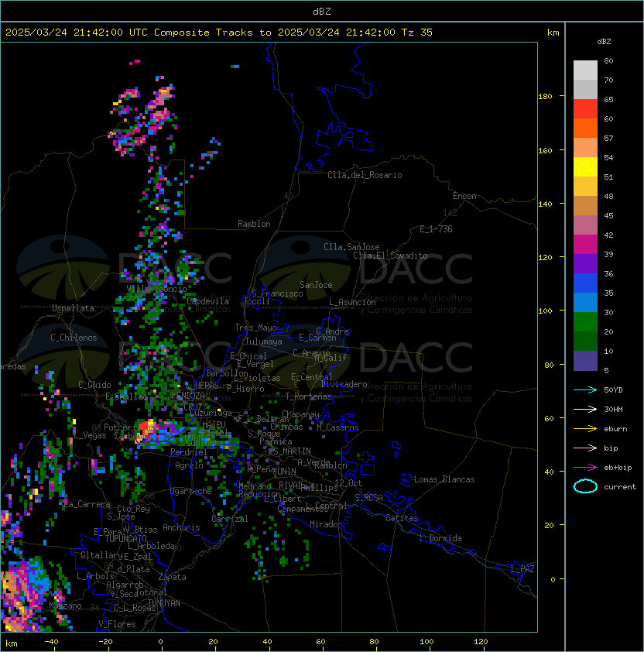This screenshot has height=652, width=644.
Task: Select the slate 5-10 dBZ color band
Action: point(585,361)
